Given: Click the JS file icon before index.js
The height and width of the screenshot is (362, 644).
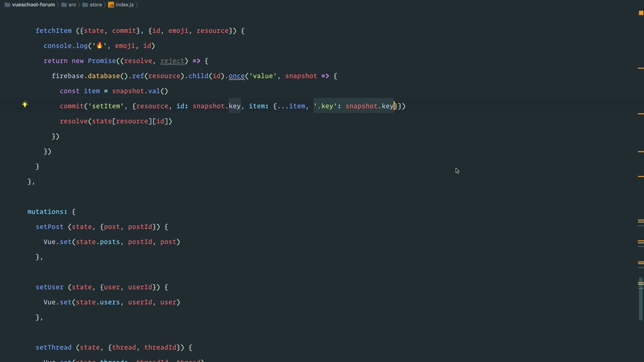Looking at the screenshot, I should [111, 5].
